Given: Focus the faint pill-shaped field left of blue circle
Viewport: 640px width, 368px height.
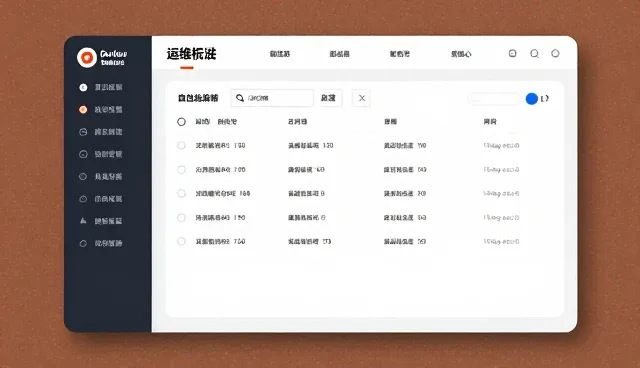Looking at the screenshot, I should pyautogui.click(x=494, y=98).
